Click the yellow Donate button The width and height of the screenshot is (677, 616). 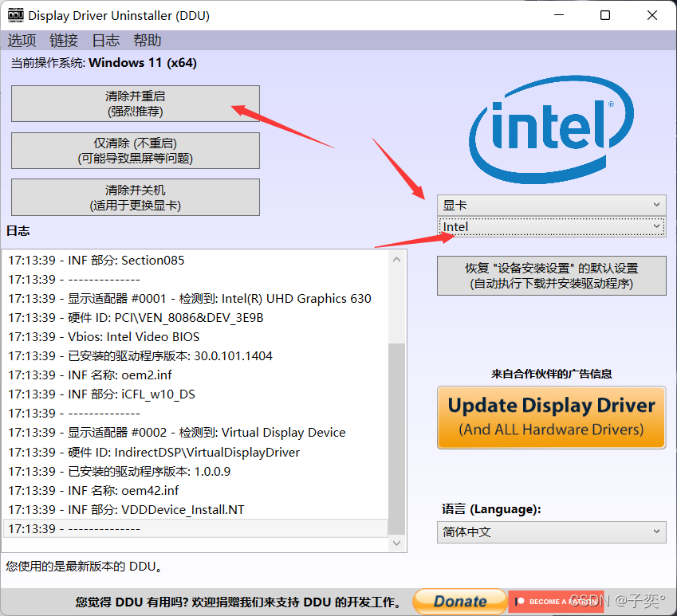pyautogui.click(x=460, y=602)
